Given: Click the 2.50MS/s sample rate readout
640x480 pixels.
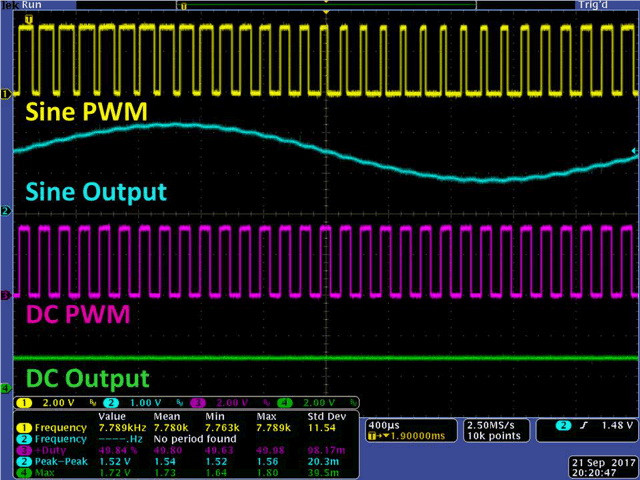Looking at the screenshot, I should click(491, 425).
